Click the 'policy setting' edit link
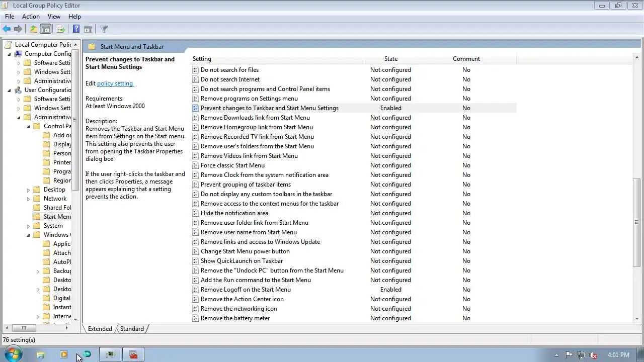The width and height of the screenshot is (644, 362). point(115,83)
